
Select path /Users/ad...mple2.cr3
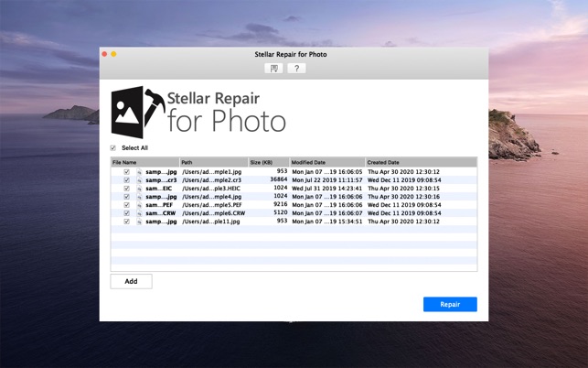click(212, 179)
